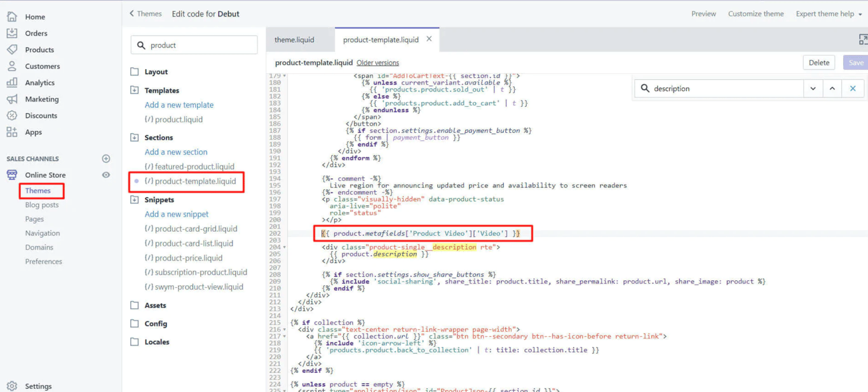
Task: Fold code at line 216 arrow
Action: coord(285,330)
